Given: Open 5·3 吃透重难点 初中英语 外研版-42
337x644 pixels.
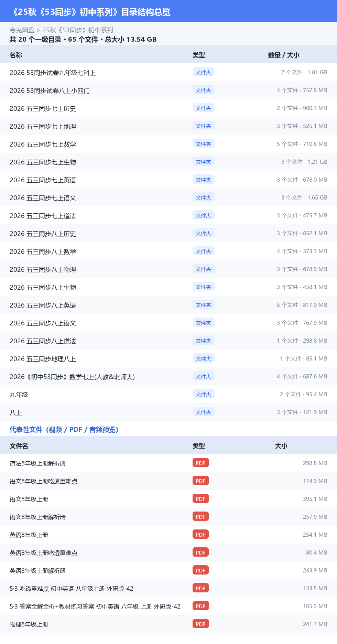Looking at the screenshot, I should [x=72, y=589].
